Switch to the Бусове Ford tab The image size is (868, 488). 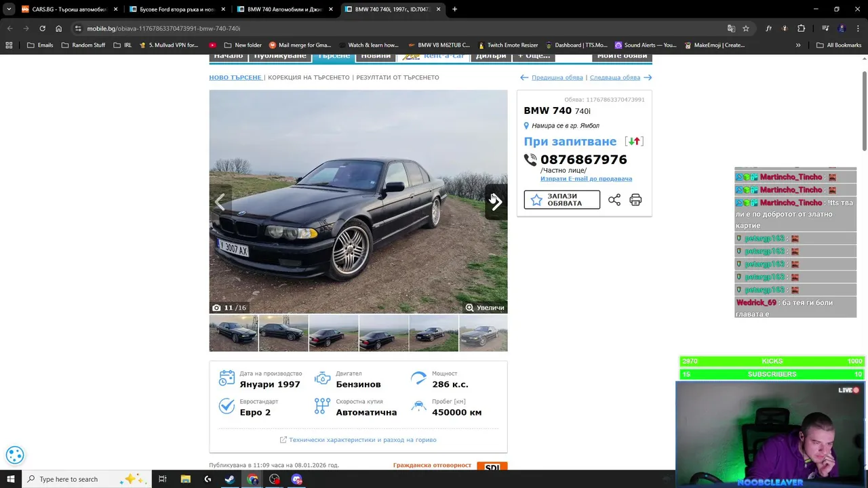point(176,9)
